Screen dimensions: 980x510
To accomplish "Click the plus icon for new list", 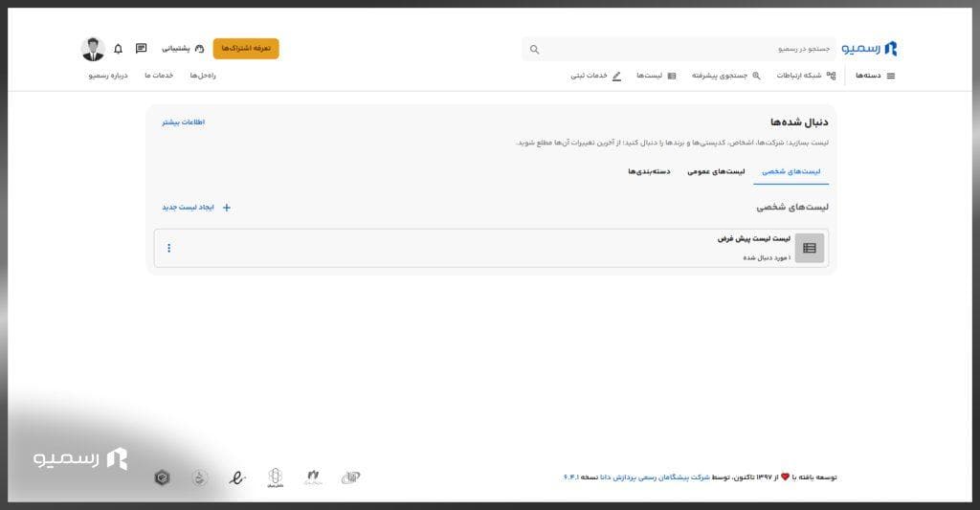I will (x=227, y=208).
